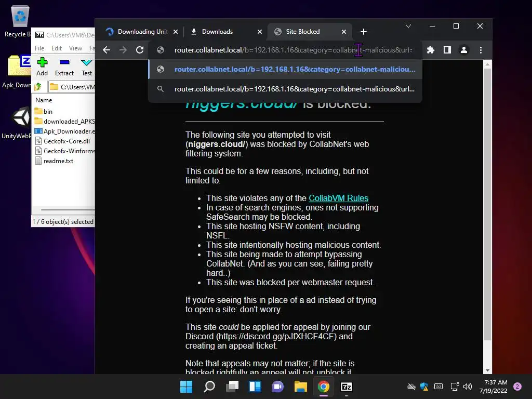
Task: Select Apk_Downloader executable in 7-Zip
Action: (x=64, y=131)
